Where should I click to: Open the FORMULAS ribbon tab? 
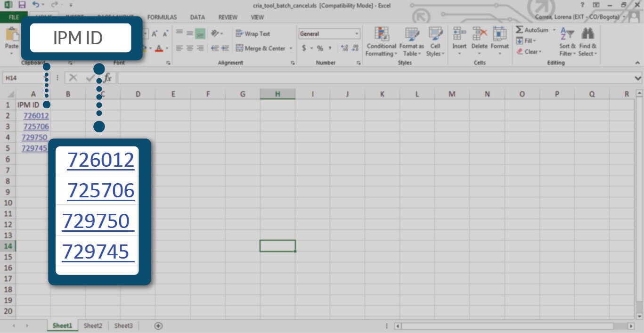coord(162,17)
